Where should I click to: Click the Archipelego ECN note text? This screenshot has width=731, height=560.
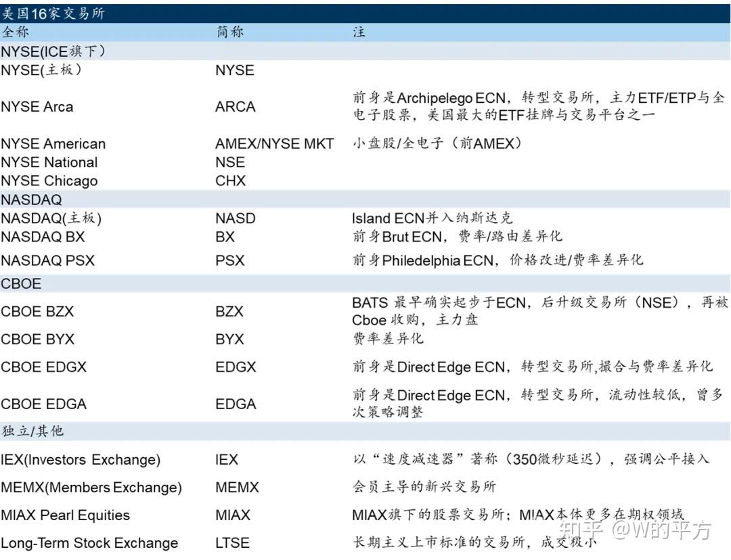539,106
